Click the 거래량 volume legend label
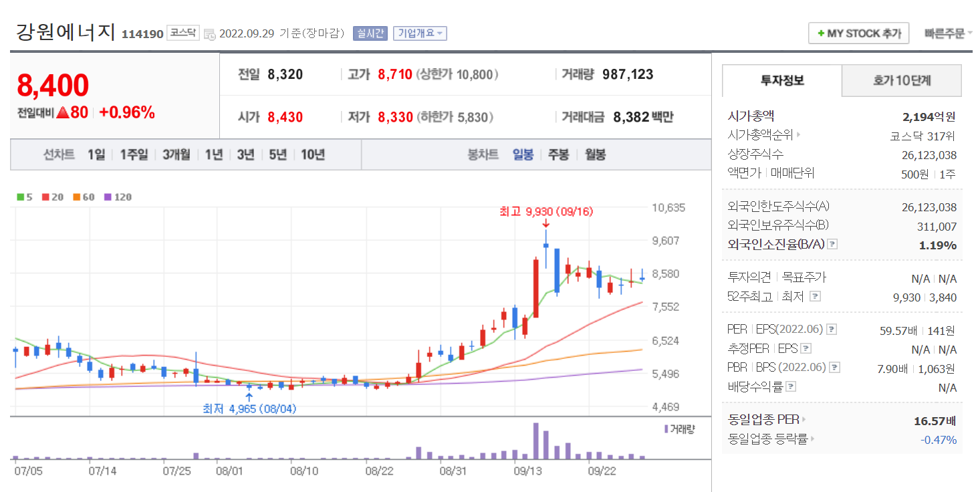 point(679,429)
